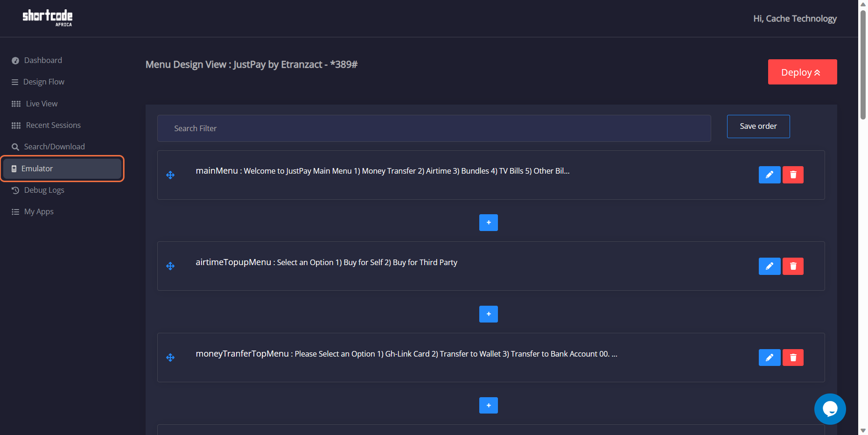The width and height of the screenshot is (868, 435).
Task: Click the Menu Design View heading
Action: pos(252,64)
